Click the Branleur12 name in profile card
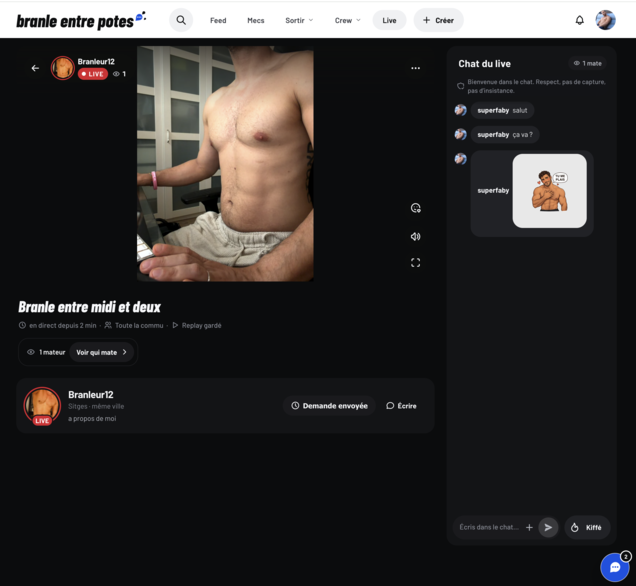The image size is (636, 586). click(x=91, y=395)
